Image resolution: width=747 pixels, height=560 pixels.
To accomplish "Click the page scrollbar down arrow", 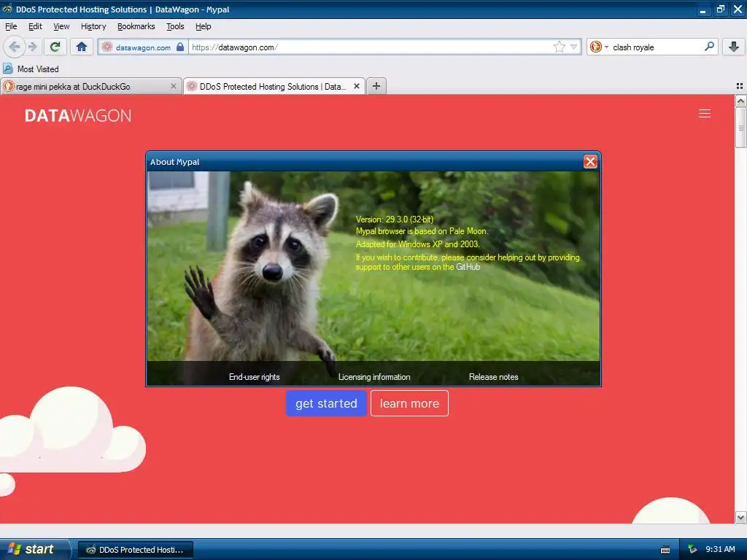I will (x=740, y=517).
